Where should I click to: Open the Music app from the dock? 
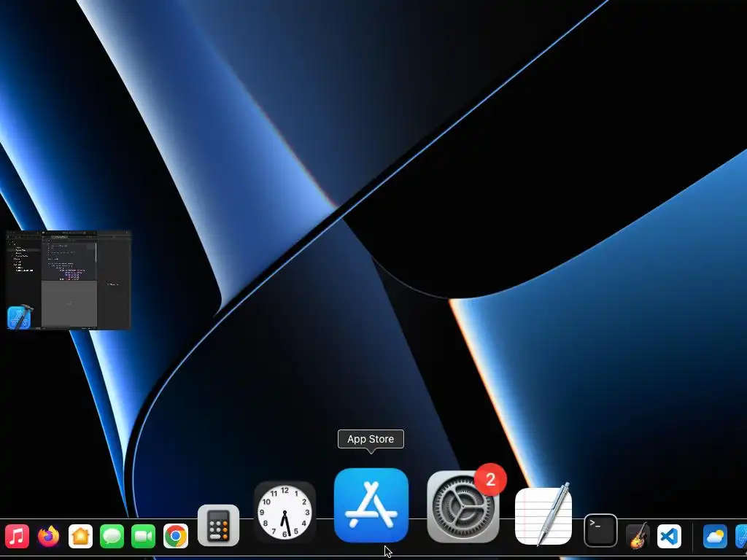(x=17, y=536)
